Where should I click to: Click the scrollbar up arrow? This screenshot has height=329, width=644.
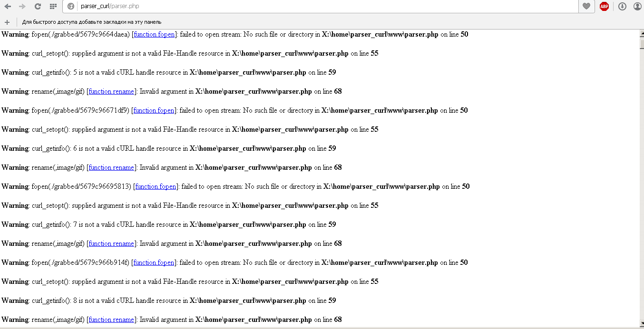642,33
